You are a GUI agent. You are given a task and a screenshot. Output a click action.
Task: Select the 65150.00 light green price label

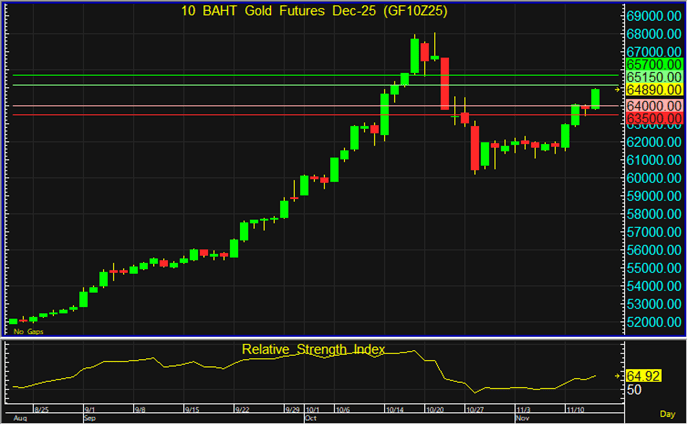654,76
